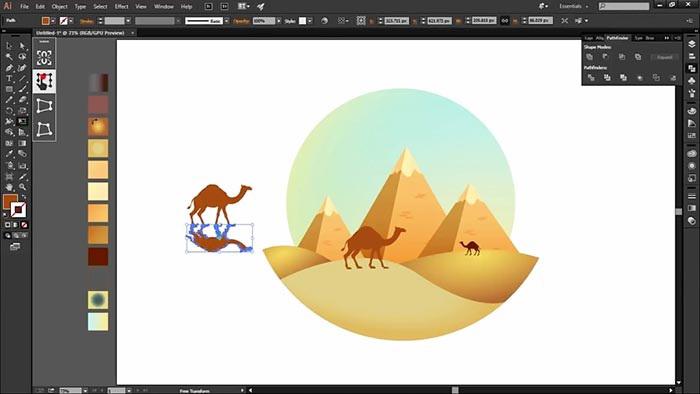700x394 pixels.
Task: Click Exclude in Shape Modes
Action: tap(638, 57)
